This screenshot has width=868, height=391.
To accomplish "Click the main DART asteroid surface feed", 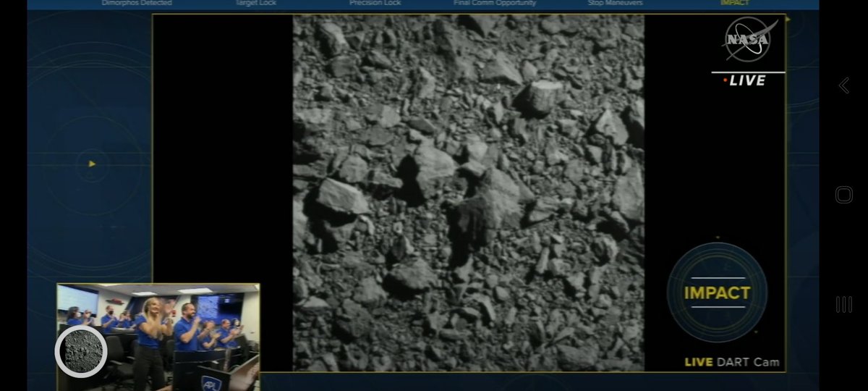I will pos(469,193).
